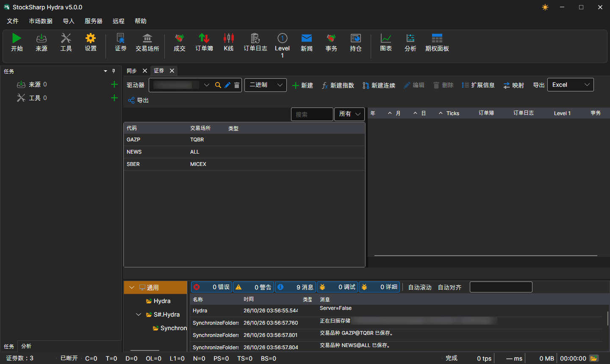Collapse the S#.Hydra log tree node
Screen dimensions: 610x364
[x=139, y=314]
